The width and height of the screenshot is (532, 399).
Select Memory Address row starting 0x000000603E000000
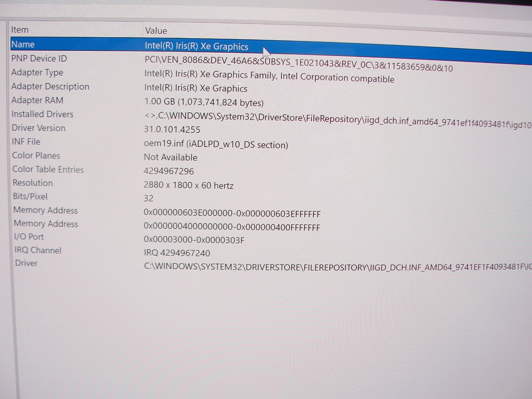tap(46, 210)
